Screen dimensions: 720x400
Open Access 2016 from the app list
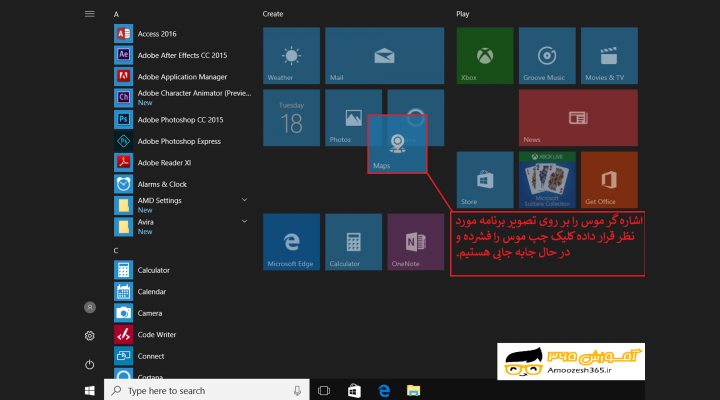(183, 34)
